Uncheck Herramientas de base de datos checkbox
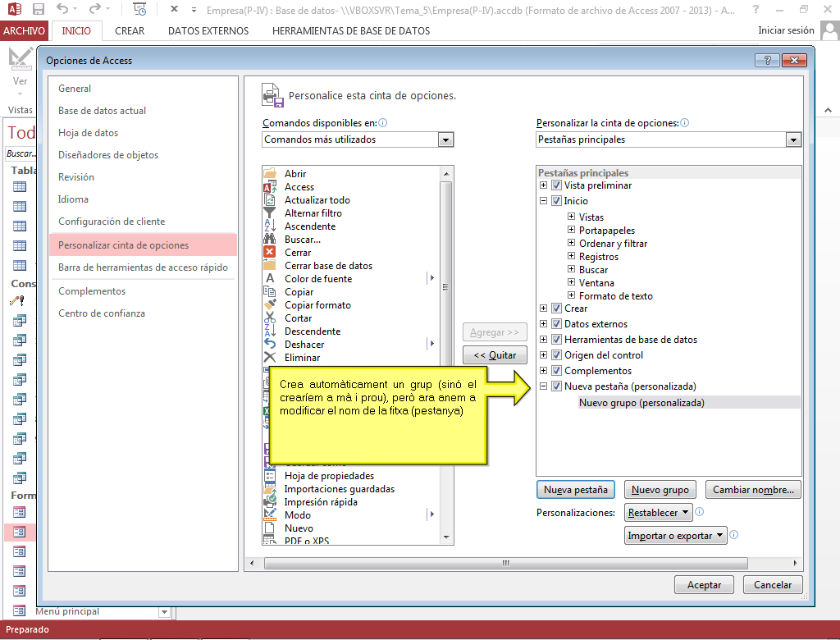Viewport: 840px width, 640px height. (x=557, y=340)
